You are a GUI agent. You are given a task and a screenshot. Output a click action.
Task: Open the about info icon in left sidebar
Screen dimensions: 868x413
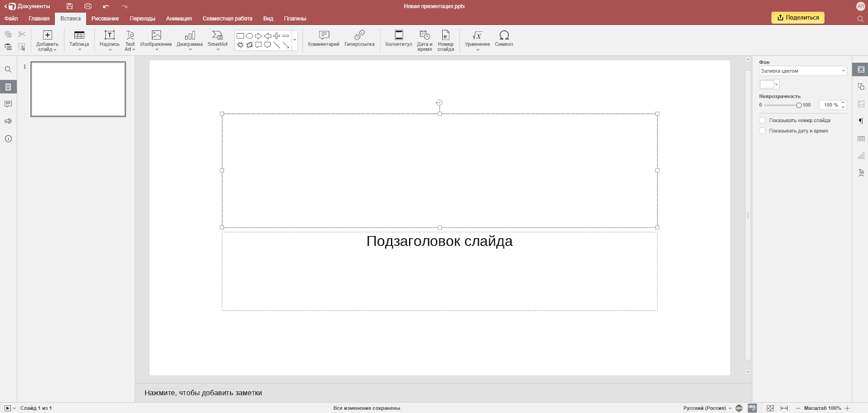pyautogui.click(x=8, y=138)
